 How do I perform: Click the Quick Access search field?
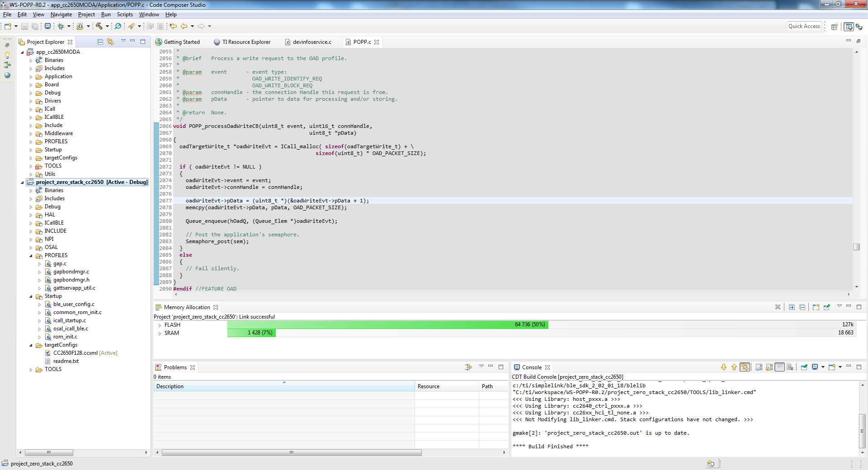click(804, 26)
